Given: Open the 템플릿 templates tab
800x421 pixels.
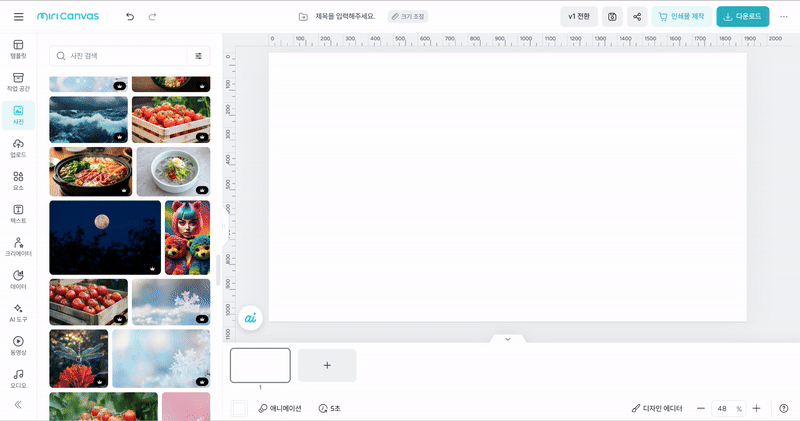Looking at the screenshot, I should 18,49.
